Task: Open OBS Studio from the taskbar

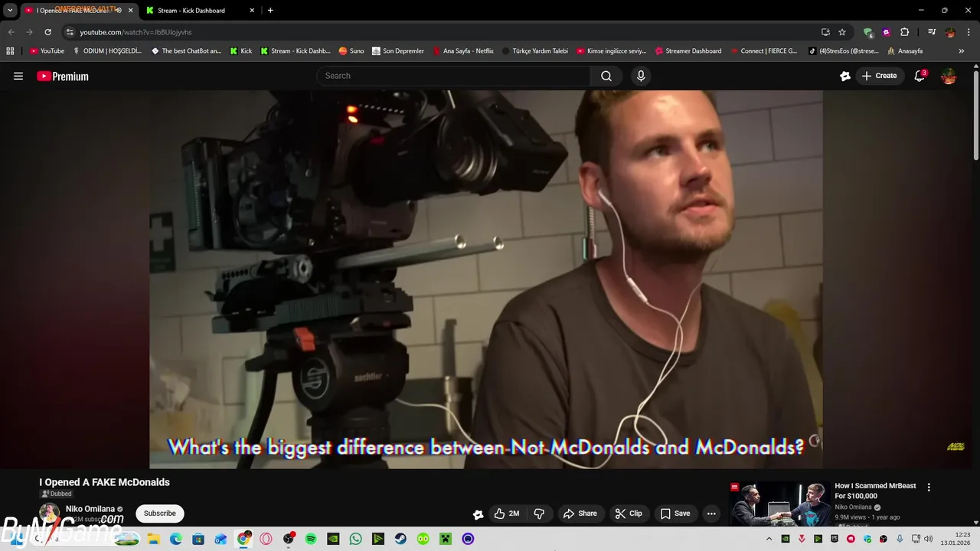Action: (288, 539)
